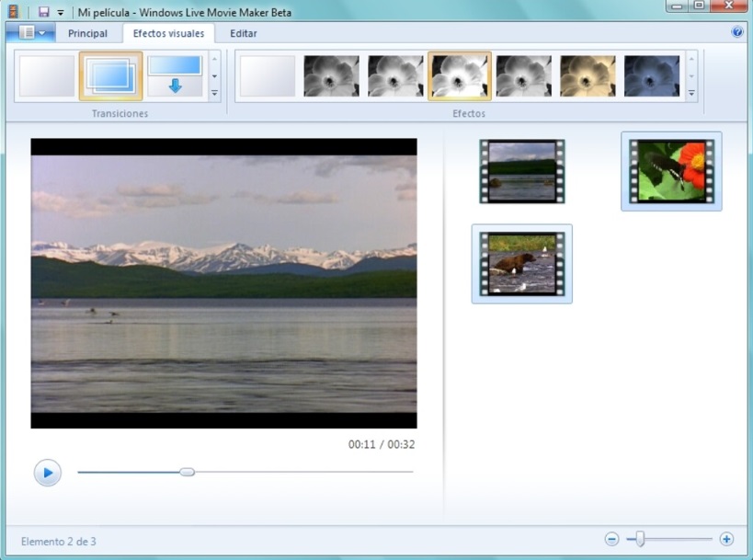753x560 pixels.
Task: Select the bear in river clip
Action: [521, 264]
